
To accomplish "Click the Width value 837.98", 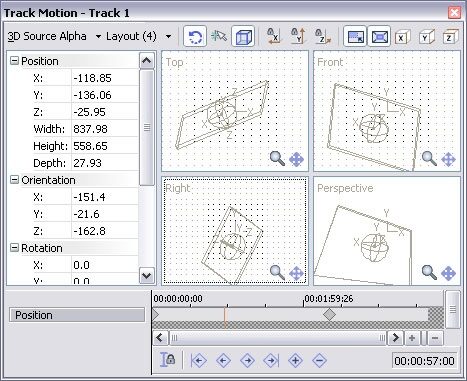I will point(105,129).
